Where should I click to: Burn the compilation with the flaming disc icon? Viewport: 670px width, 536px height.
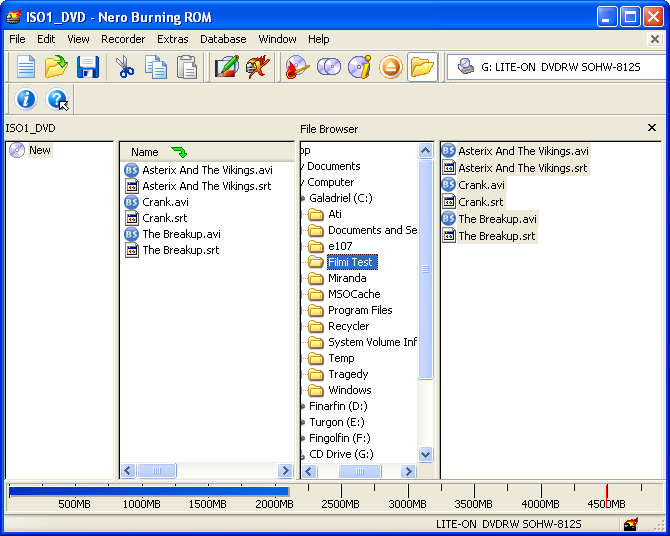297,67
